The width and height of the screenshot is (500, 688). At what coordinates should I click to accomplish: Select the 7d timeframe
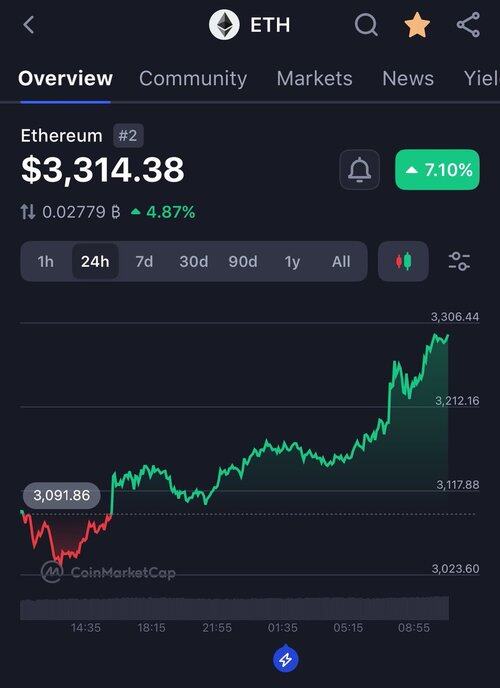(x=144, y=262)
